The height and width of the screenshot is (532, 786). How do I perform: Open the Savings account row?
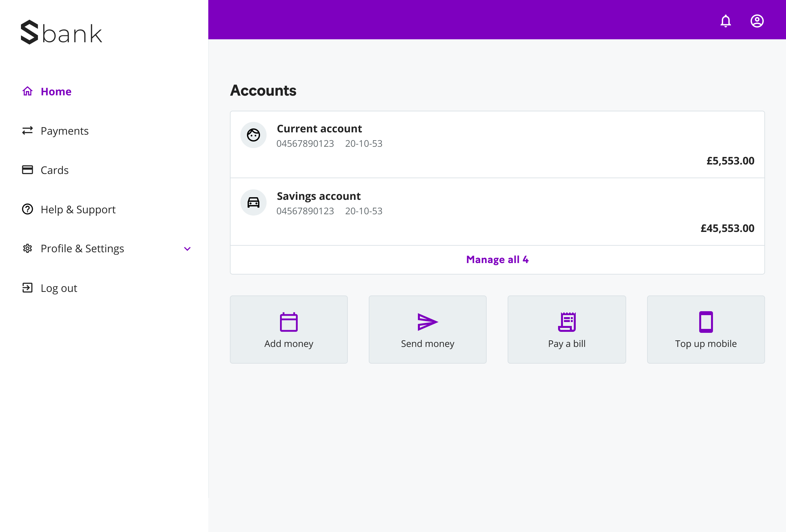497,211
